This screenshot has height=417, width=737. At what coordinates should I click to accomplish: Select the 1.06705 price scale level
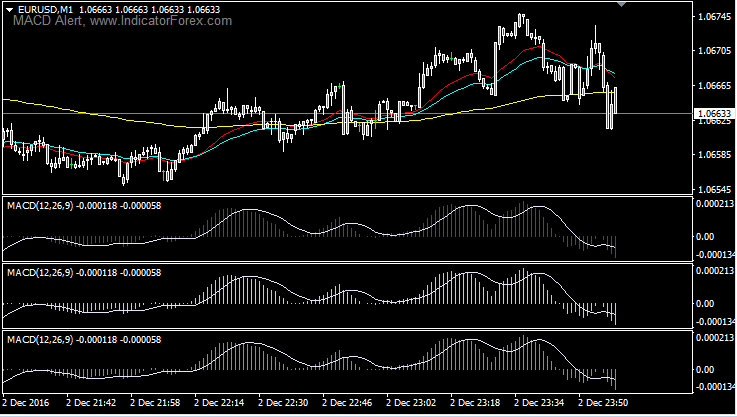pyautogui.click(x=715, y=51)
